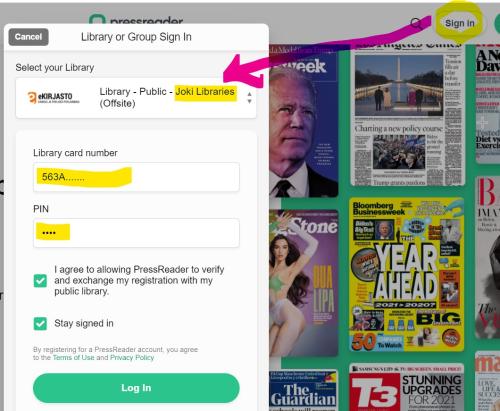Open the Los Angeles Times front page
This screenshot has height=411, width=500.
pyautogui.click(x=407, y=115)
